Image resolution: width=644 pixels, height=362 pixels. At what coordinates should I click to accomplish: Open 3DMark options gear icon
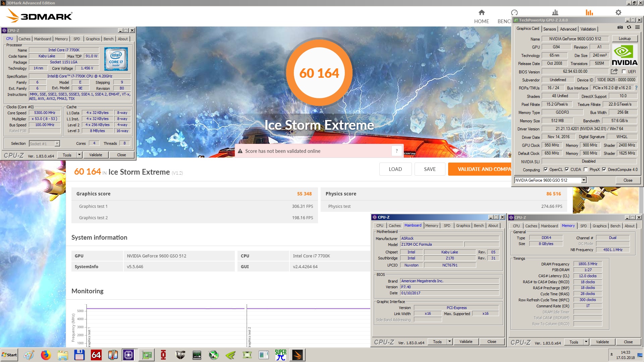click(618, 12)
